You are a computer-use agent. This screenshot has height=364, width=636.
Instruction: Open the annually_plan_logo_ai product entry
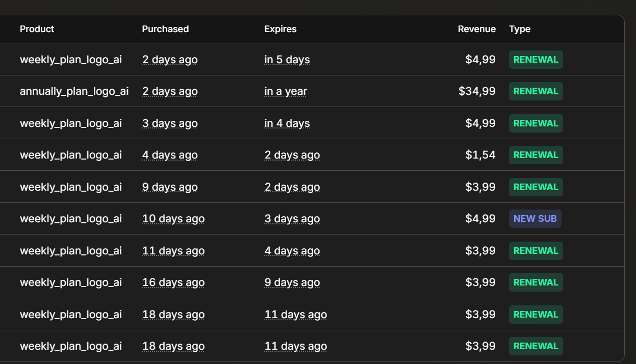(x=74, y=91)
